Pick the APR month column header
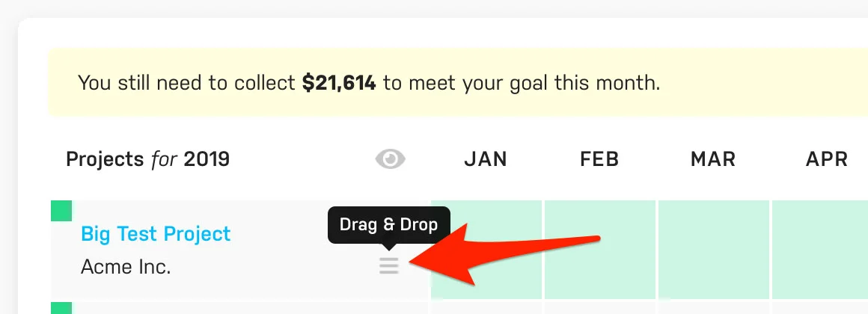 826,158
